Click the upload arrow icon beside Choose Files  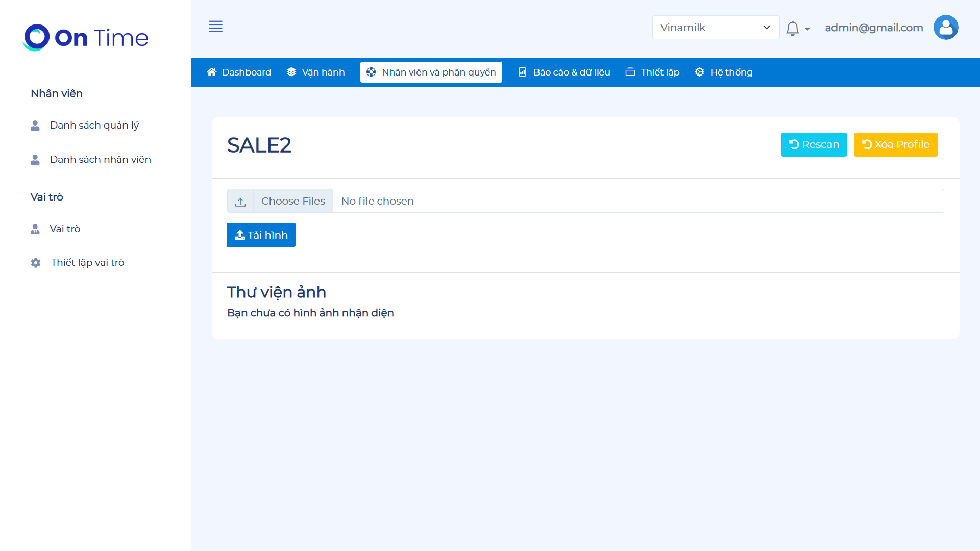(x=240, y=202)
